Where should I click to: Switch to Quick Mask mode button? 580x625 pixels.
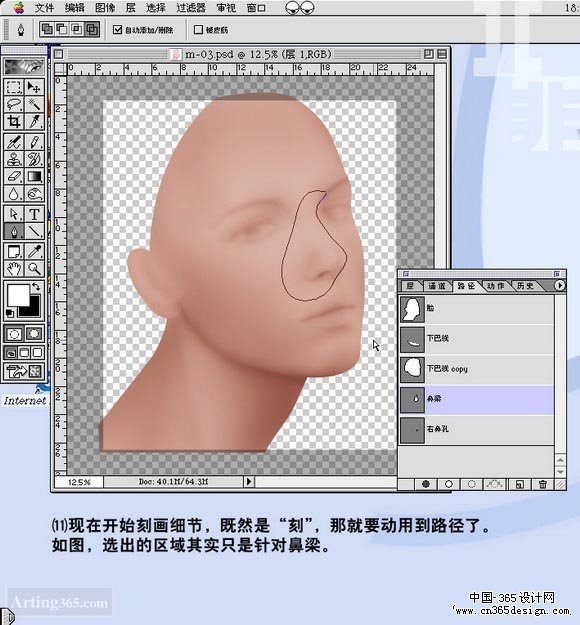click(34, 334)
